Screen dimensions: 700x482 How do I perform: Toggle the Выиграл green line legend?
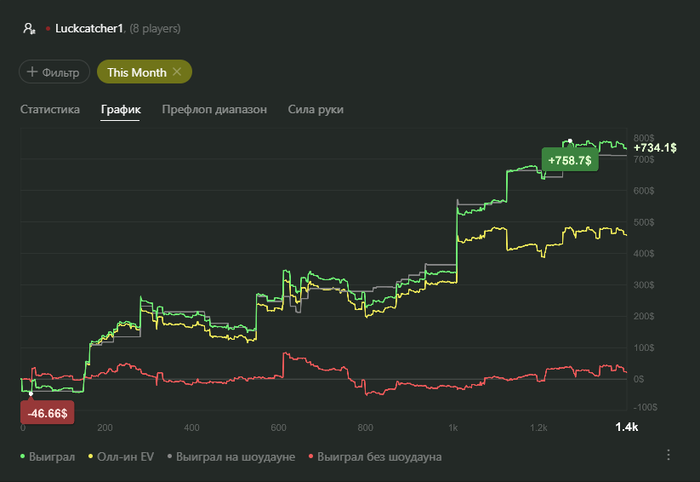pos(50,457)
